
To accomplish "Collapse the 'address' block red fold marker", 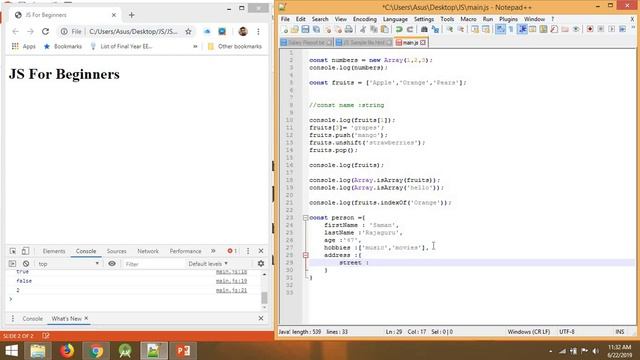I will (x=305, y=255).
